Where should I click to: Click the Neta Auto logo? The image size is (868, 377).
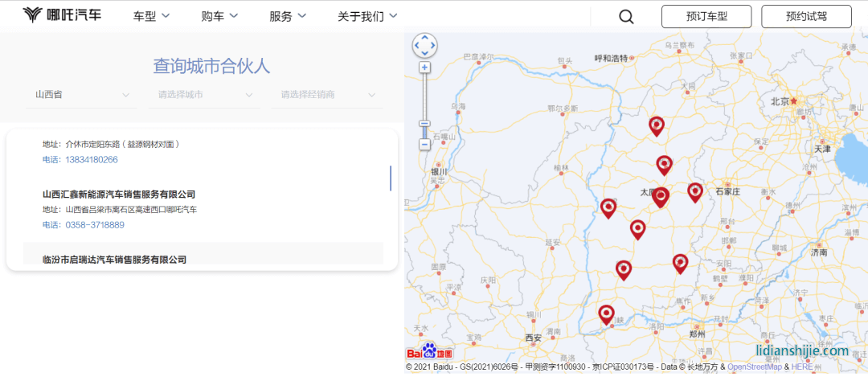click(62, 15)
